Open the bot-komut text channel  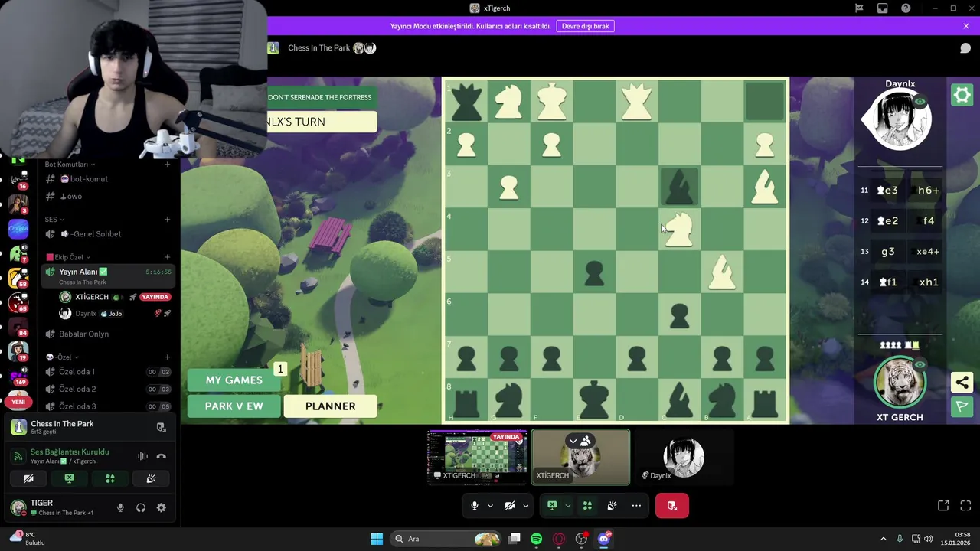click(107, 179)
